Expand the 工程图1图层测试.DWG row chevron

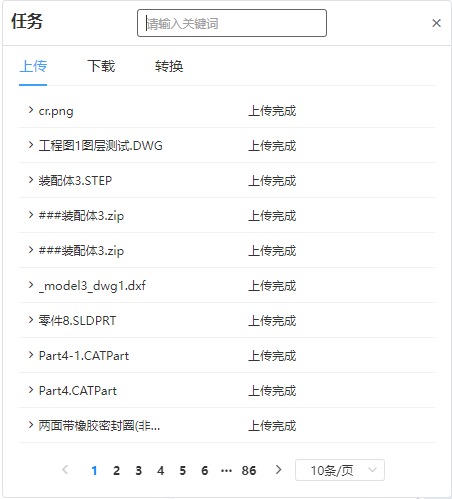tap(31, 145)
